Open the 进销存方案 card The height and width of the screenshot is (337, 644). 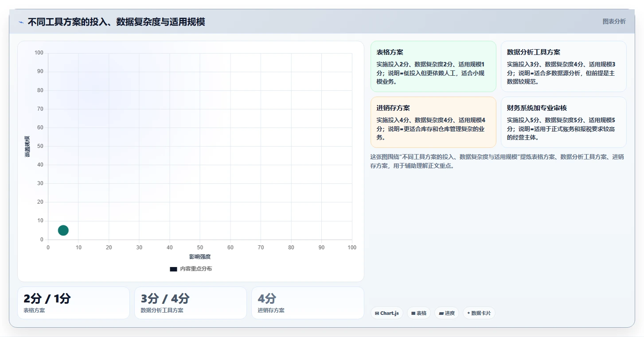(433, 122)
